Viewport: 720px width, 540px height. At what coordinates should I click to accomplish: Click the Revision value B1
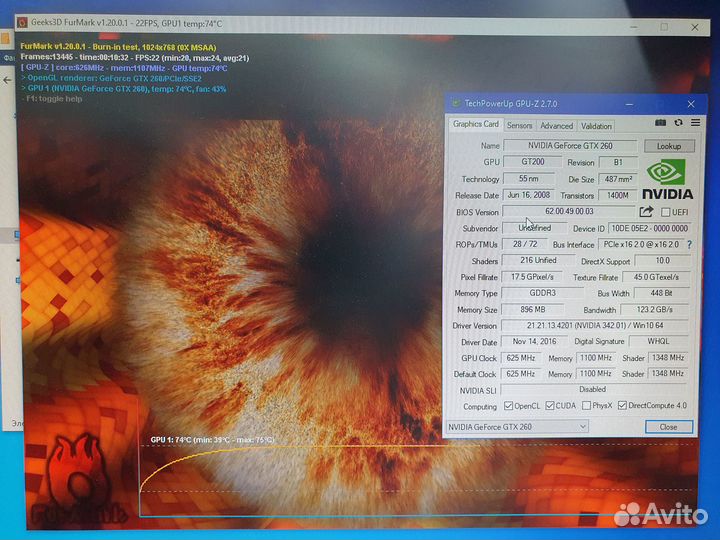point(618,162)
